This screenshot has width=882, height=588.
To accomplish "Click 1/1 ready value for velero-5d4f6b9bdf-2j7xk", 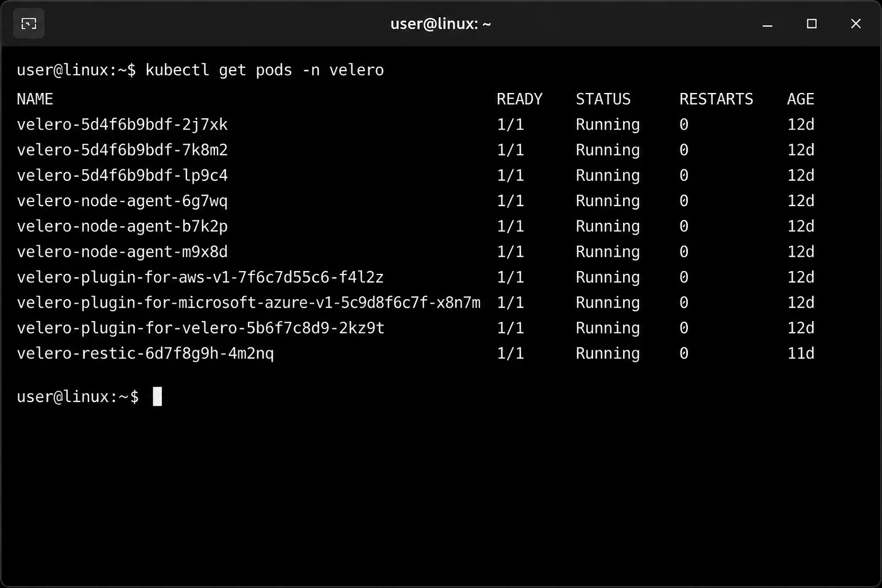I will tap(510, 125).
